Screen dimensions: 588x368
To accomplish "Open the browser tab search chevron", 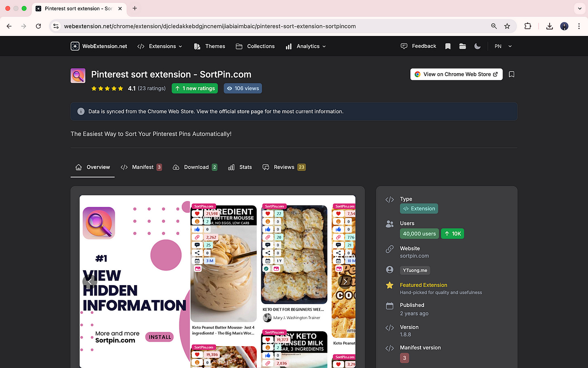I will [x=580, y=8].
